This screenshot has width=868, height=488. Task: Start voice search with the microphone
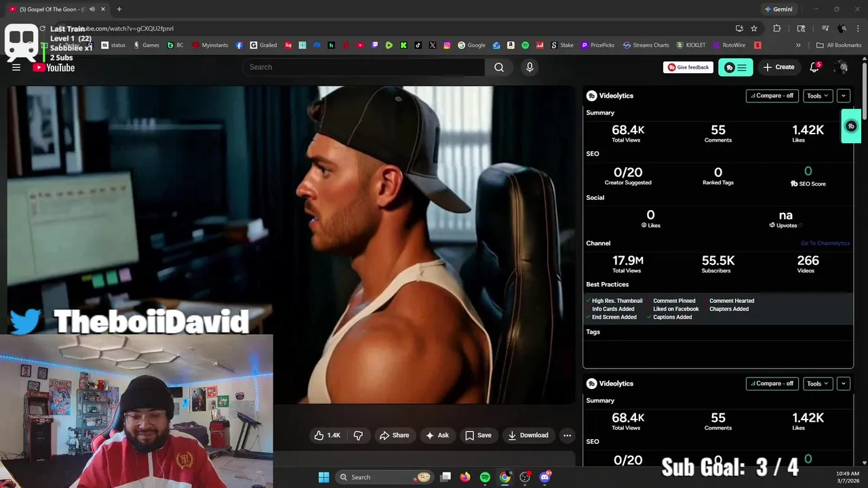pos(530,67)
